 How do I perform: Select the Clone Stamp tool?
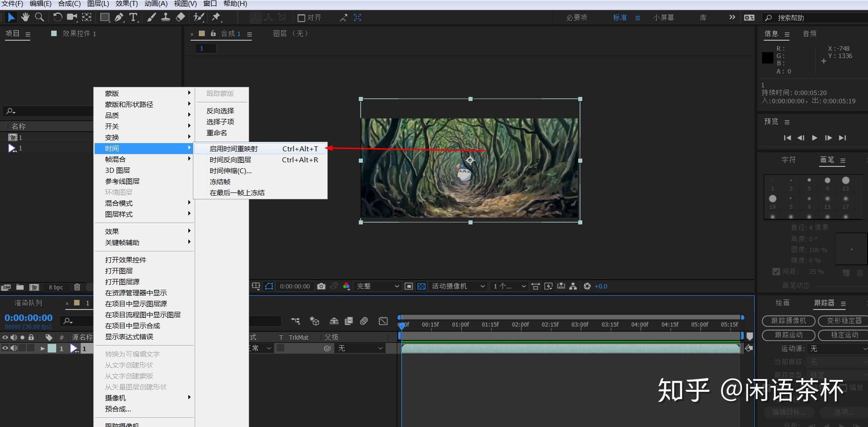pos(165,17)
